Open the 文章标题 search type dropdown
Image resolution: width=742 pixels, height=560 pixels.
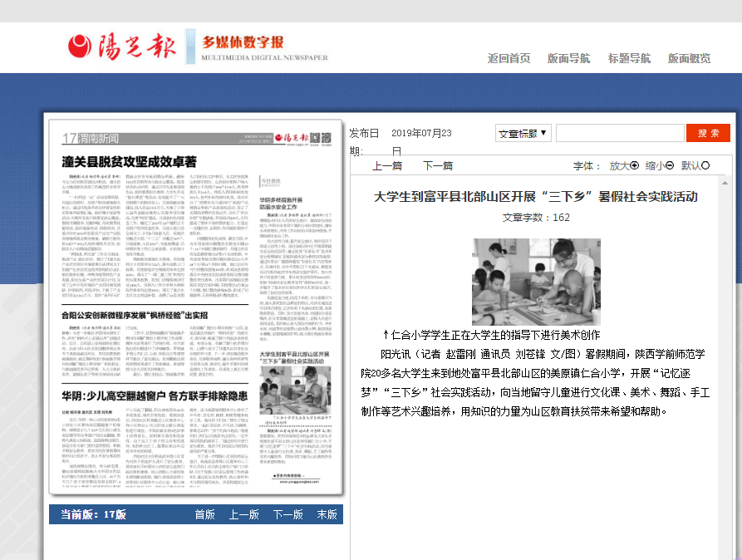point(522,133)
